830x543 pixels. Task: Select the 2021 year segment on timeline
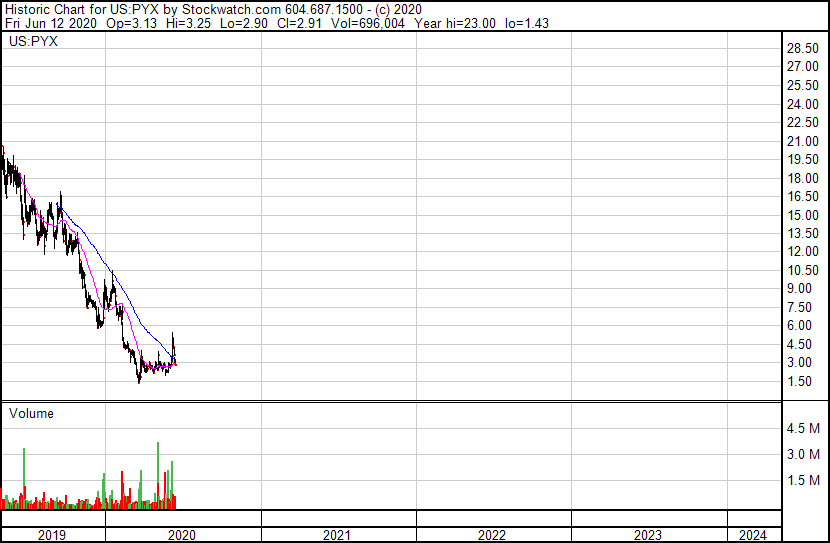tap(338, 535)
